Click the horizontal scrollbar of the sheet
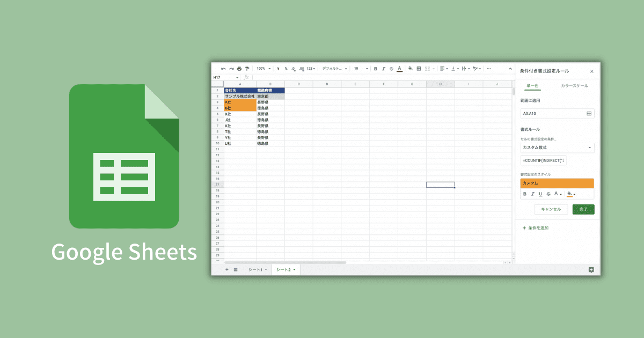The image size is (644, 338). (286, 262)
